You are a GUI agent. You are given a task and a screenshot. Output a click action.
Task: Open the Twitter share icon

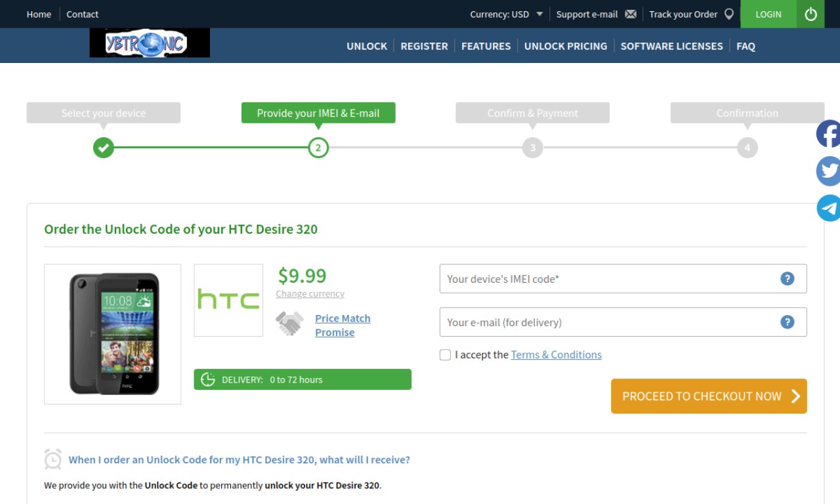(x=828, y=171)
